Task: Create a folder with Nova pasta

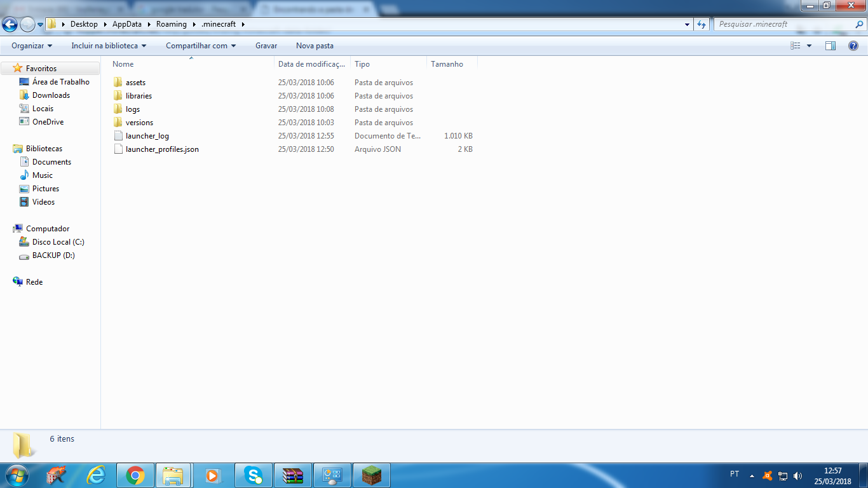Action: 315,46
